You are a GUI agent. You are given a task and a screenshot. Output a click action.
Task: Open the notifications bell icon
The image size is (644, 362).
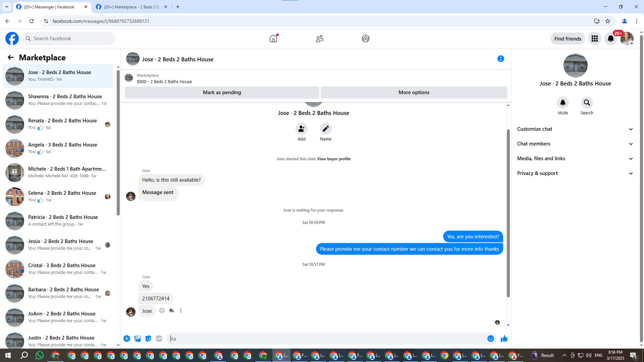pos(611,39)
